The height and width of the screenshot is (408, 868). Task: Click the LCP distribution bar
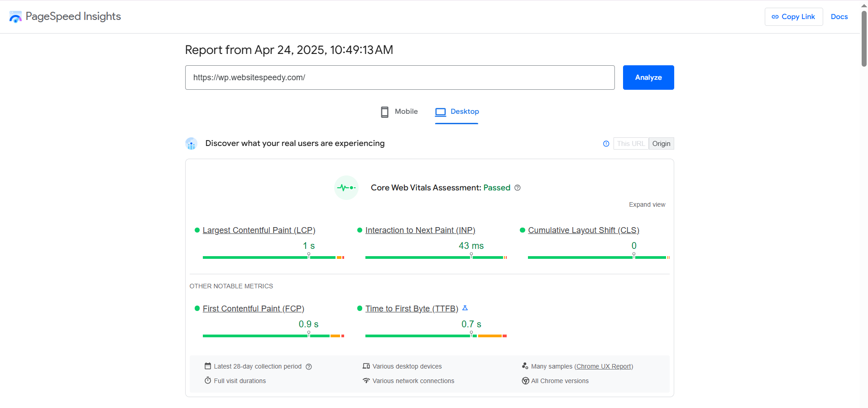(x=273, y=257)
